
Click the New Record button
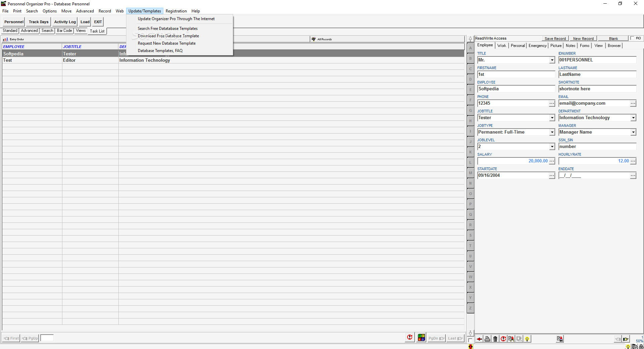pyautogui.click(x=583, y=39)
